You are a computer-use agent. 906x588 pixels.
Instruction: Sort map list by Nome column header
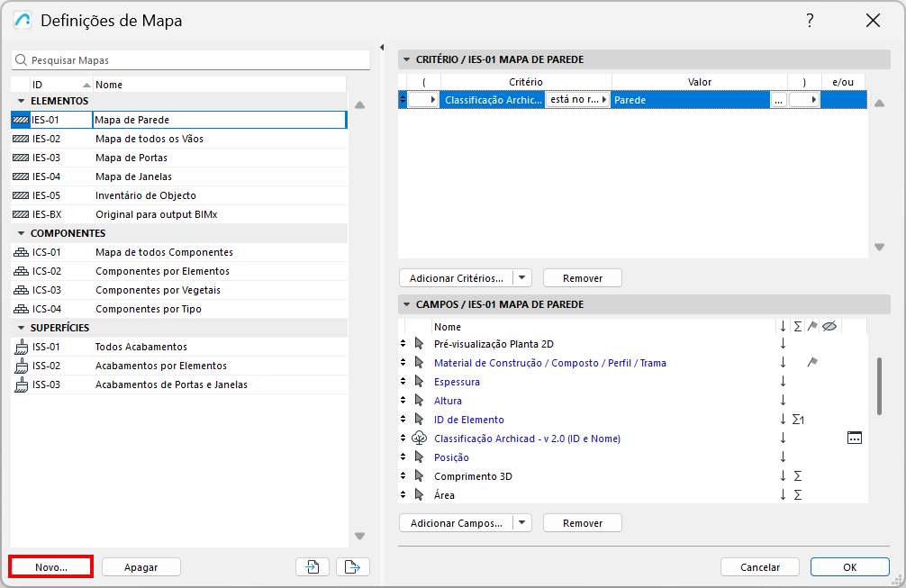click(x=220, y=85)
